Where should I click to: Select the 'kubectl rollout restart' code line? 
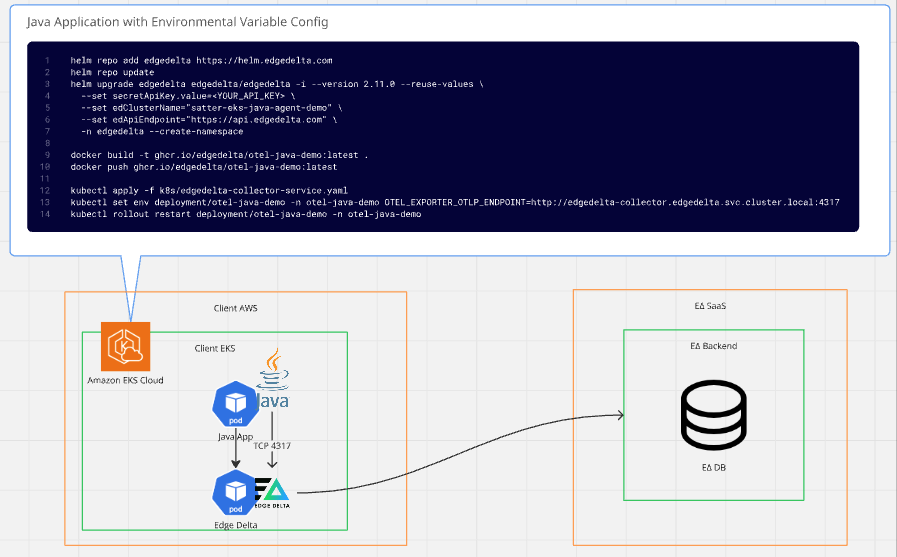(x=245, y=214)
